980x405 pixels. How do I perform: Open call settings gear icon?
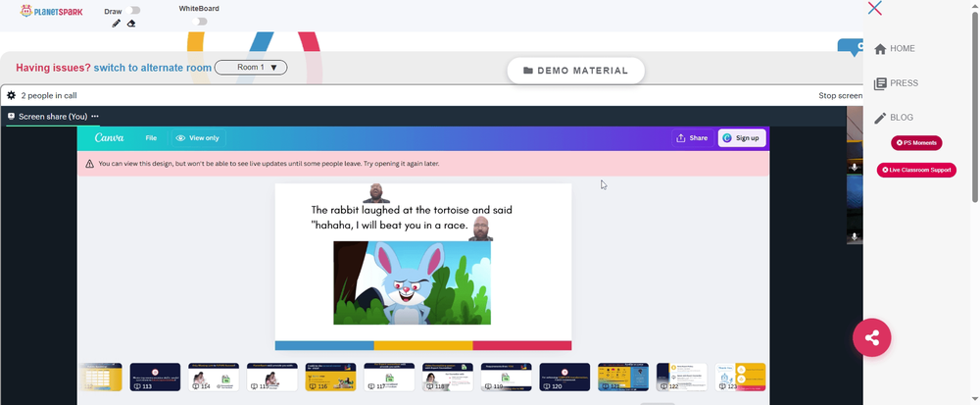tap(11, 96)
